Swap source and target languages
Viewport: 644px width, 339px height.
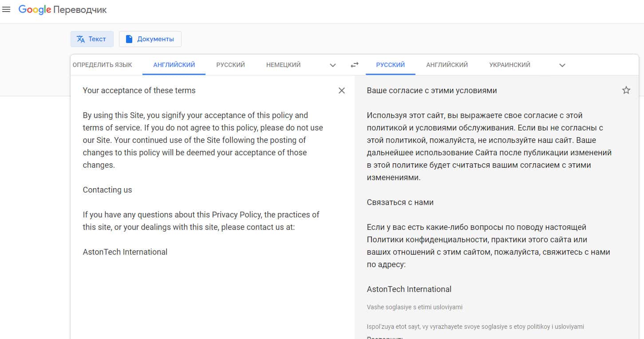(354, 65)
